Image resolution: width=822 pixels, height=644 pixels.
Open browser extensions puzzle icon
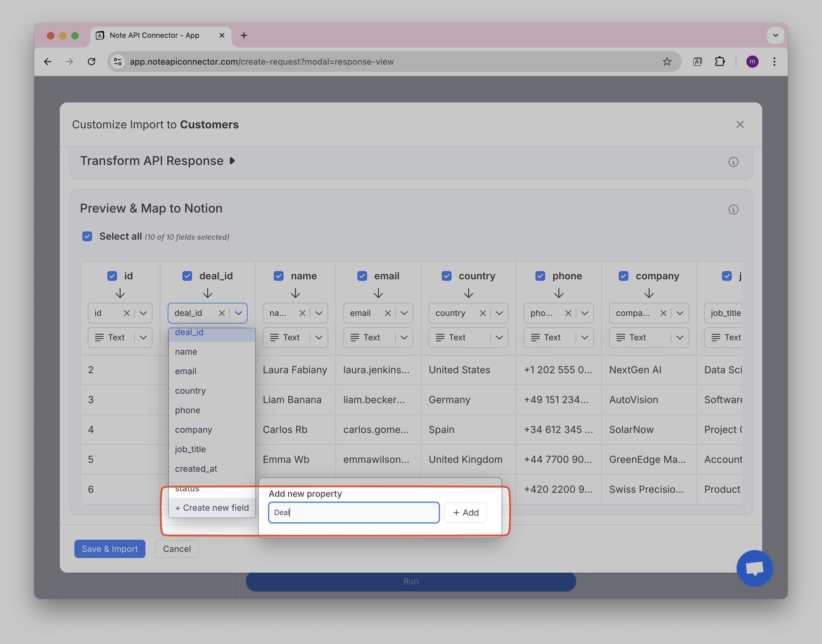pos(720,62)
